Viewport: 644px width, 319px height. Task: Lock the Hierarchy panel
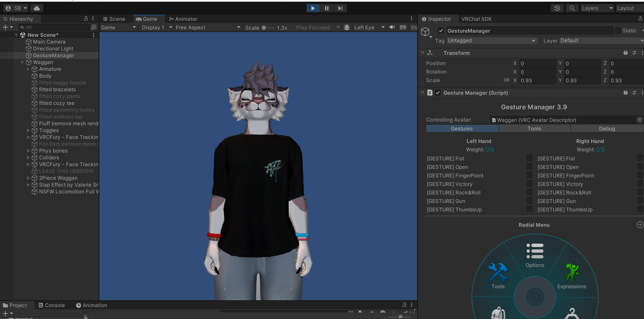pos(86,19)
